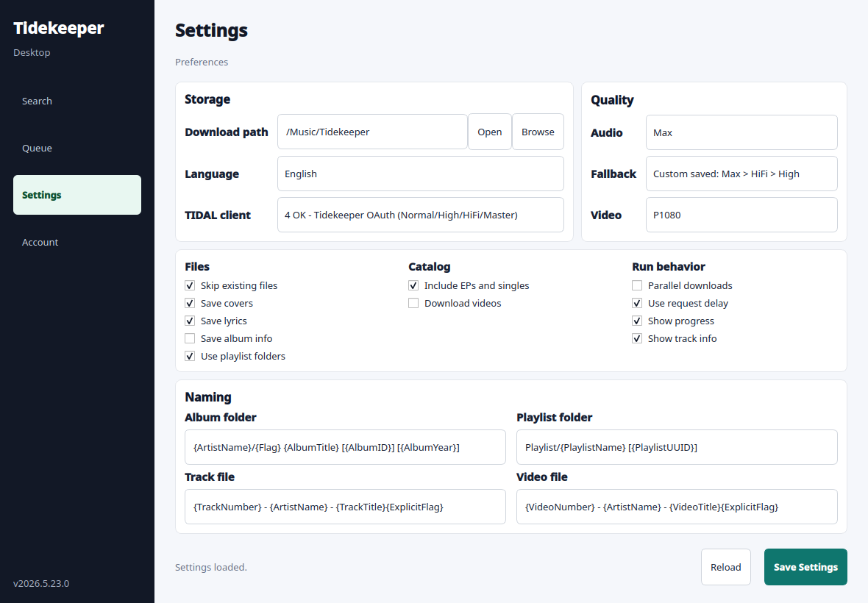Image resolution: width=868 pixels, height=603 pixels.
Task: Click the Track file naming field
Action: tap(346, 507)
